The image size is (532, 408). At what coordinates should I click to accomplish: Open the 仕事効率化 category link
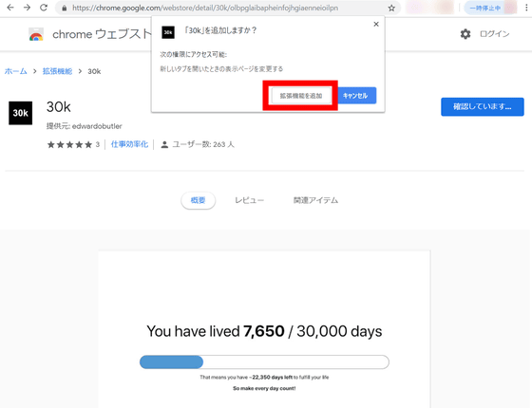point(129,144)
